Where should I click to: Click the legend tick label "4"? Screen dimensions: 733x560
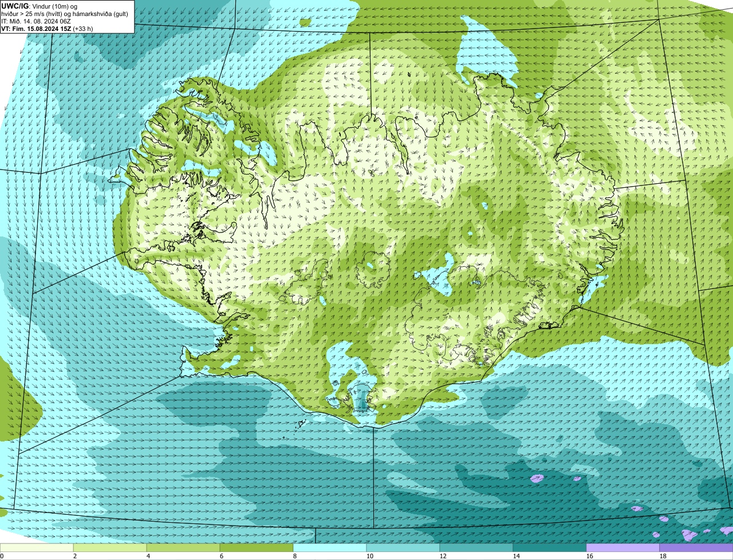(x=148, y=556)
